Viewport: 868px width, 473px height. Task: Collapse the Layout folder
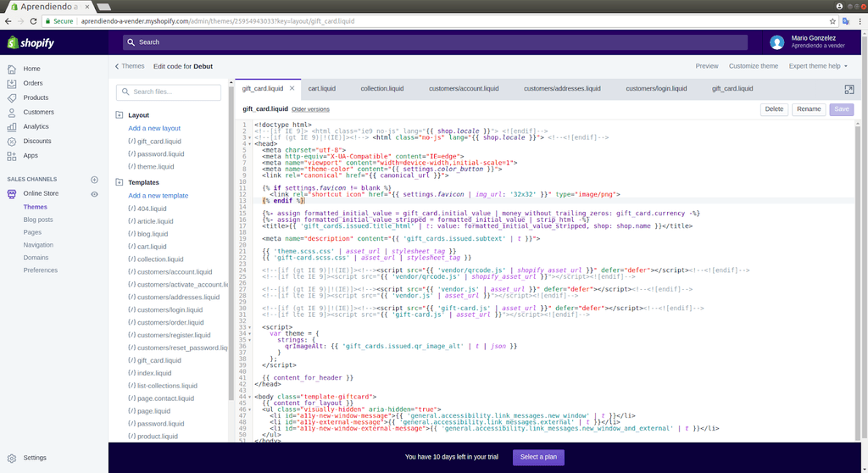119,115
